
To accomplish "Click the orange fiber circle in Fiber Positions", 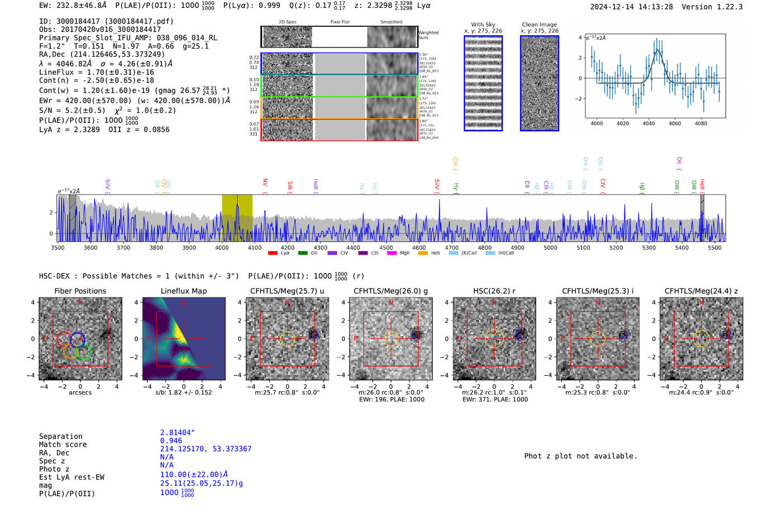I will [70, 351].
